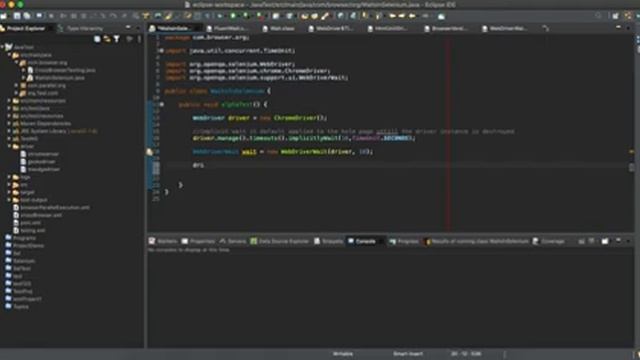Click the Open Console icon in console toolbar
The image size is (640, 360).
[x=605, y=241]
